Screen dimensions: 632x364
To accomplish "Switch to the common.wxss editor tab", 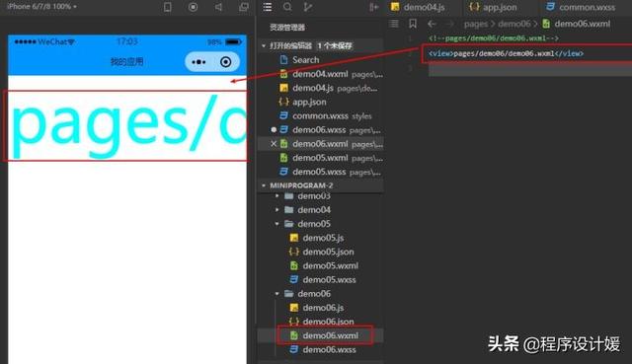I will click(581, 7).
